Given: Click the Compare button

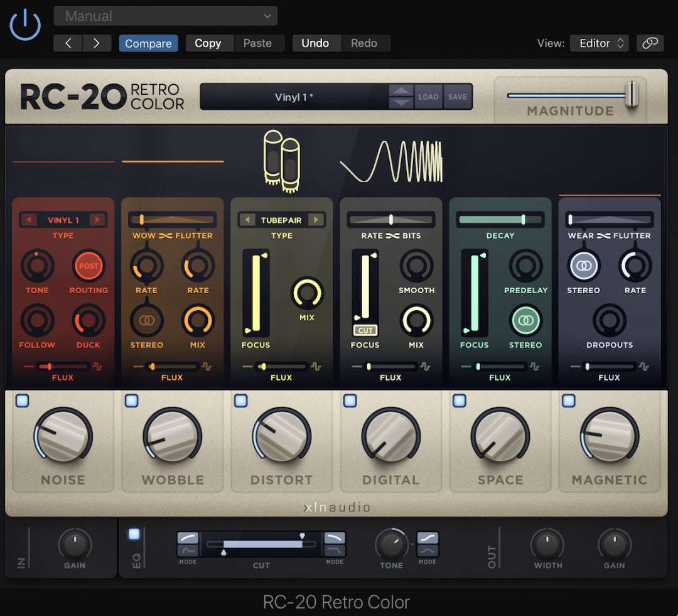Looking at the screenshot, I should pyautogui.click(x=148, y=43).
